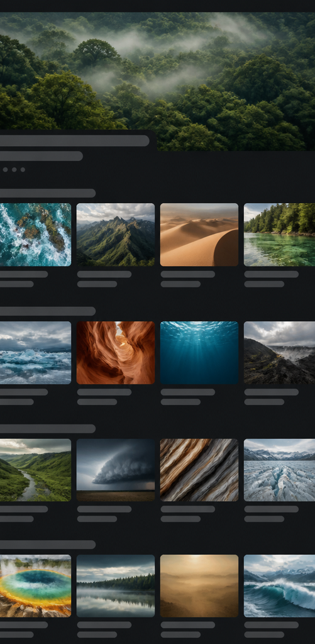The image size is (315, 644).
Task: Open the rainbow hot spring thumbnail
Action: click(x=35, y=586)
